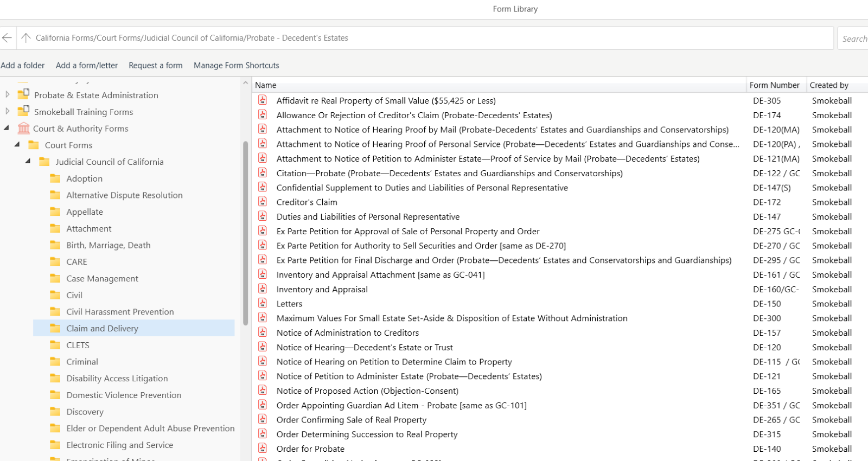Go up one folder level arrow

pos(25,38)
